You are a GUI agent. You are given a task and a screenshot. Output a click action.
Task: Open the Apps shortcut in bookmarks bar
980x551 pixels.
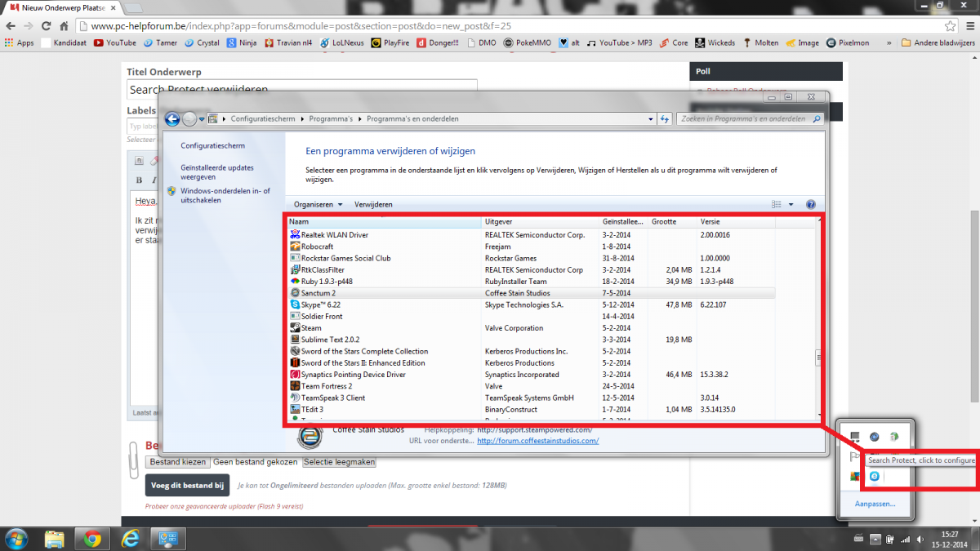20,42
